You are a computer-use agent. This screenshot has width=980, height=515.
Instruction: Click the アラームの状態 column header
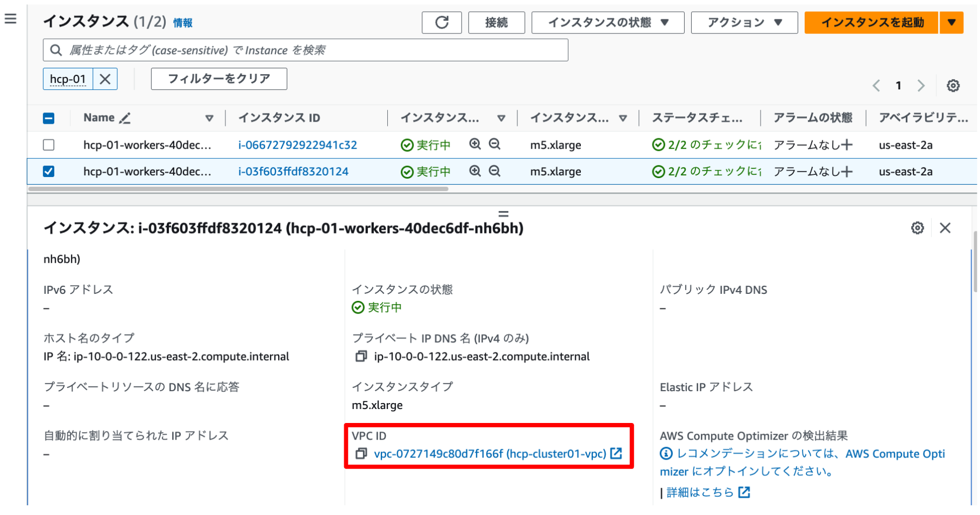(813, 118)
